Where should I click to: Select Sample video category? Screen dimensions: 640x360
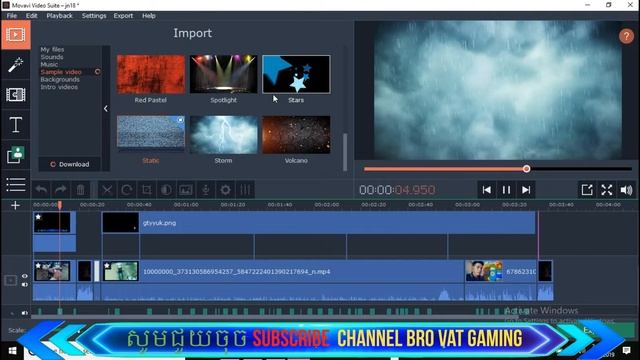[61, 72]
